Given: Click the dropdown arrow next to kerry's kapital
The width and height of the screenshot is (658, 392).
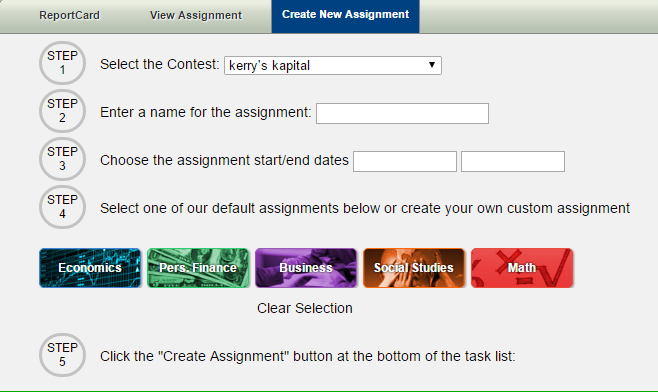Looking at the screenshot, I should 432,65.
